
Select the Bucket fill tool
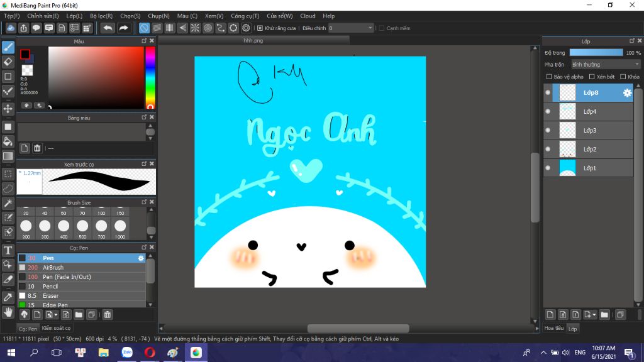pos(8,141)
